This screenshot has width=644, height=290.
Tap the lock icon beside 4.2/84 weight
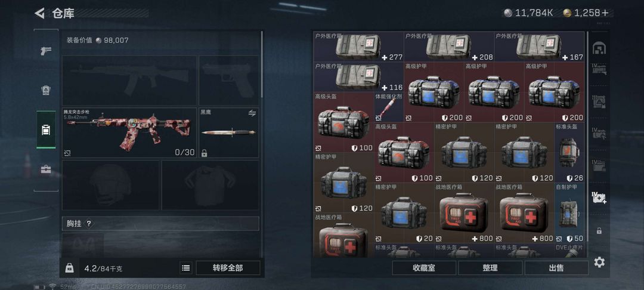69,268
